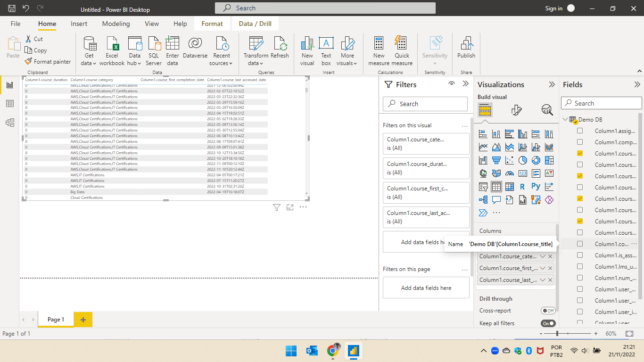Viewport: 644px width, 362px height.
Task: Switch to Model view in left sidebar
Action: (x=10, y=123)
